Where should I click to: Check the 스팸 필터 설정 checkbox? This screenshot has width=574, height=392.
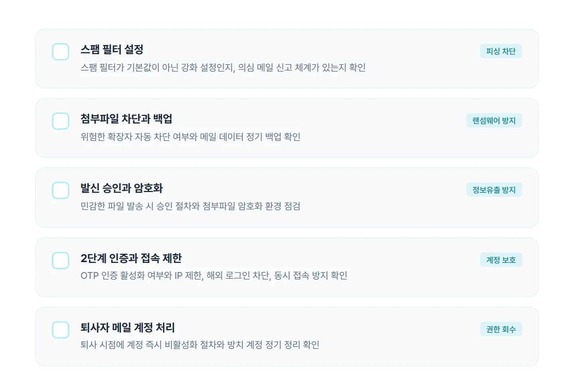(60, 51)
